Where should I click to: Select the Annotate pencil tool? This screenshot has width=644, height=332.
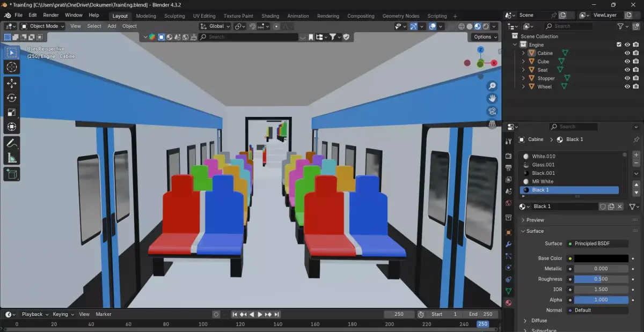[12, 143]
